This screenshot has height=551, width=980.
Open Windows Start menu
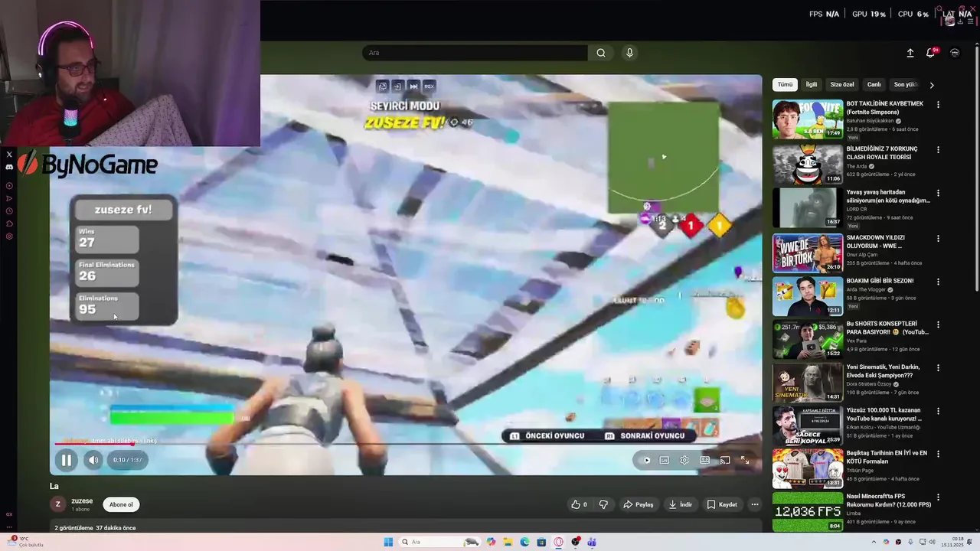coord(388,542)
